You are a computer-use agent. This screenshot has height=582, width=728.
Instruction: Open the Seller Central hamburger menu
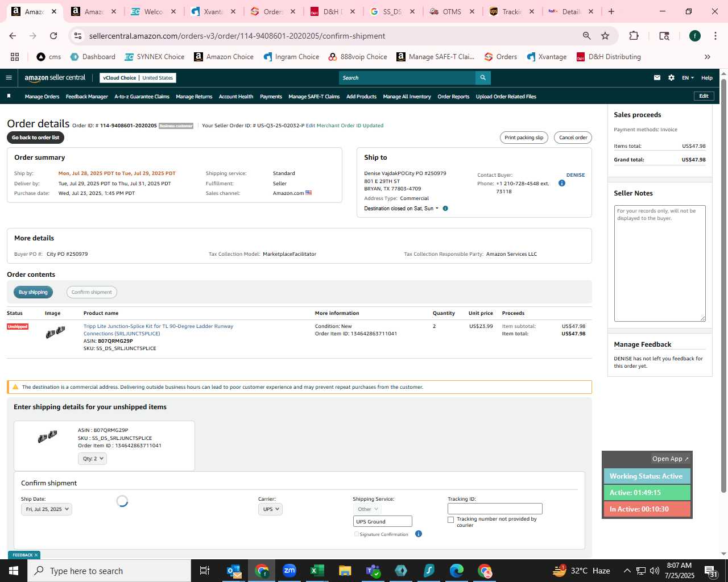coord(9,78)
